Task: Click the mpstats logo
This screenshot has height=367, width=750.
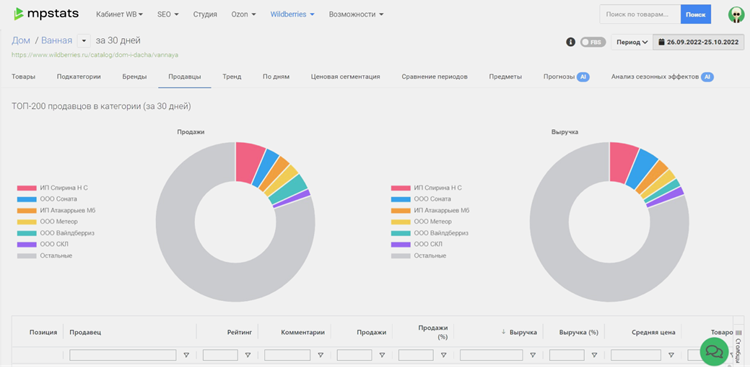Action: click(x=46, y=14)
